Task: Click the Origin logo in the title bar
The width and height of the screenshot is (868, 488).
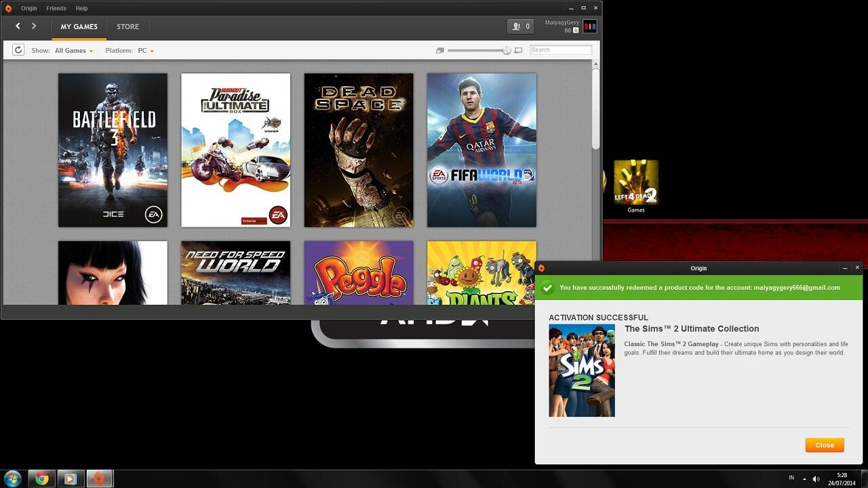Action: tap(8, 8)
